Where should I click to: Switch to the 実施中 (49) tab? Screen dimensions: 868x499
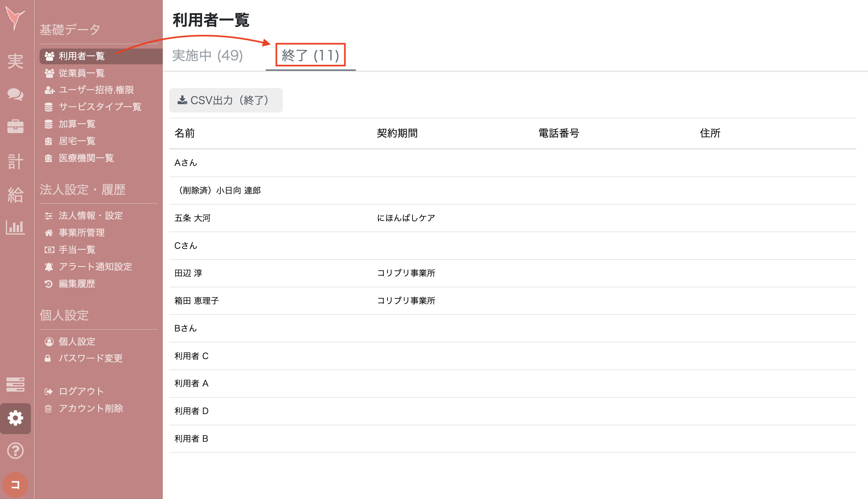click(208, 56)
